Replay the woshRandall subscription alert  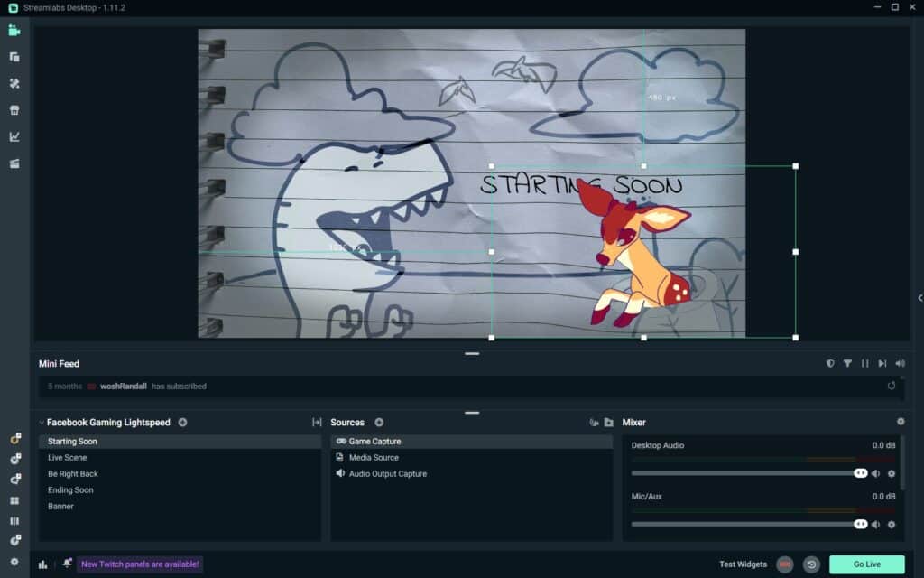click(891, 386)
